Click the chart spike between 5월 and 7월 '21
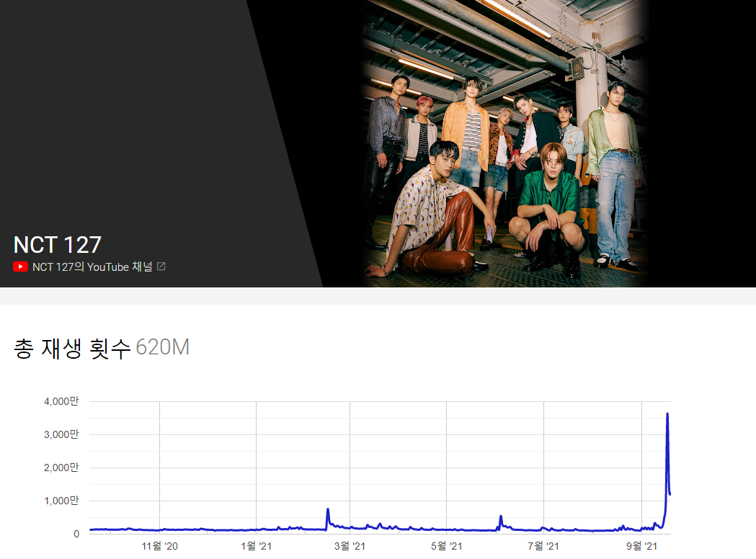756x559 pixels. tap(501, 516)
